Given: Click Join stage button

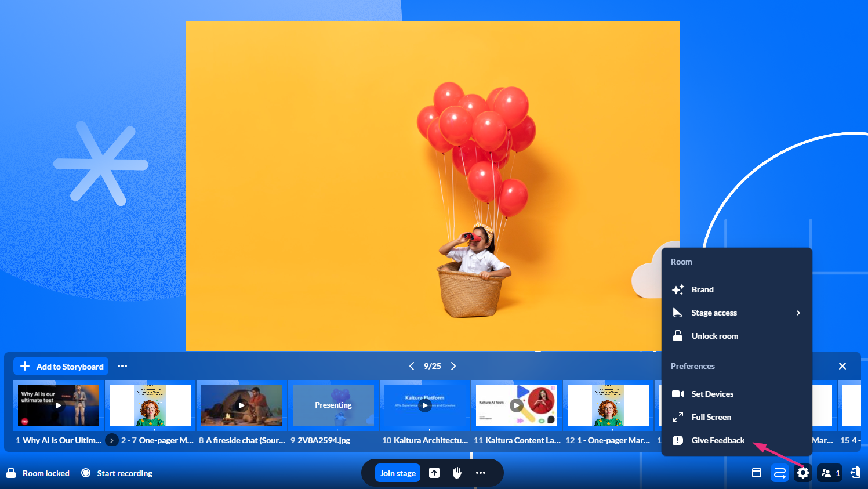Looking at the screenshot, I should click(x=398, y=473).
